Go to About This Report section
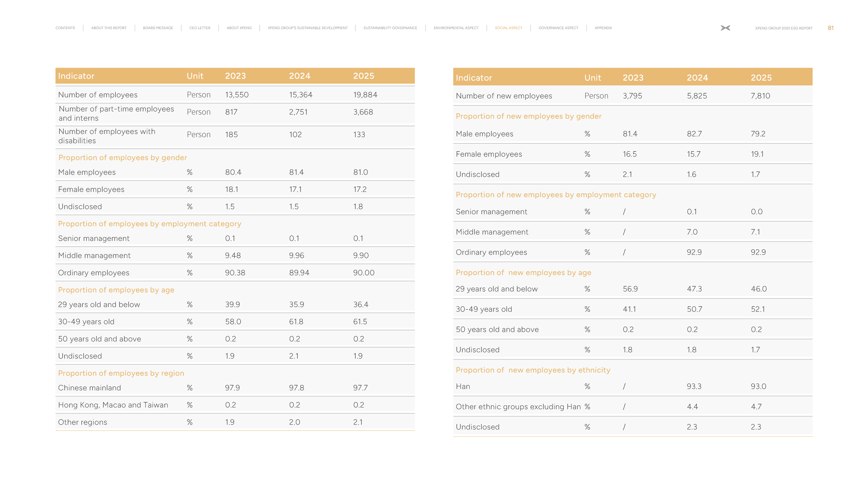Screen dimensions: 868x488 point(109,28)
